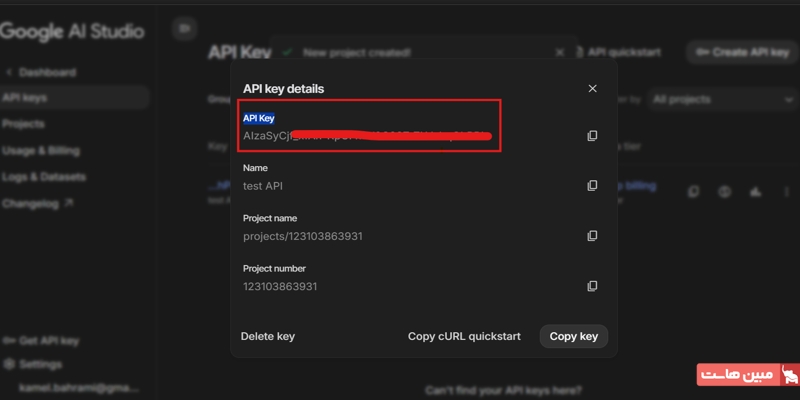Click 'Copy cURL quickstart' button

click(464, 336)
